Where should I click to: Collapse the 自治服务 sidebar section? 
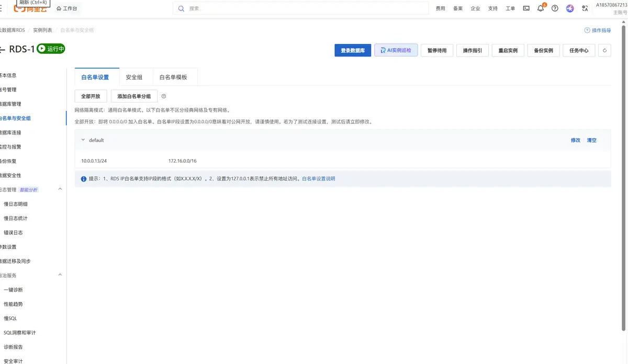point(60,275)
